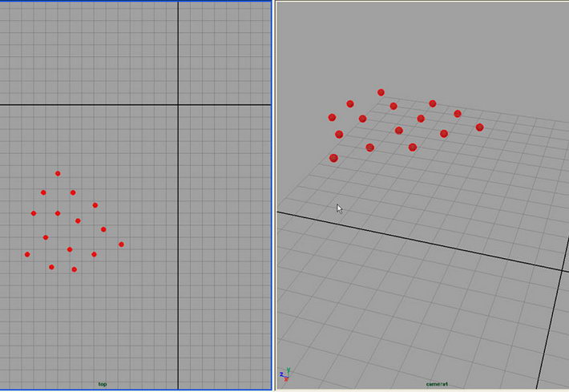This screenshot has height=392, width=569.
Task: Select left sphere of nearest pair in camera1 view
Action: click(x=369, y=147)
